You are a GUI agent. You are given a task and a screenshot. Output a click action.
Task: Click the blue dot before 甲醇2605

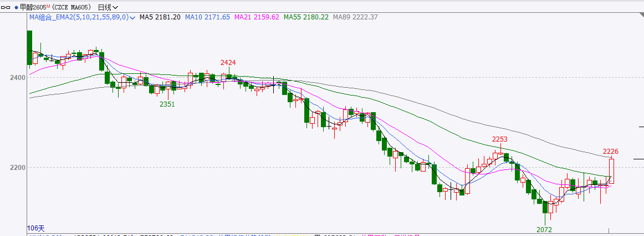(16, 7)
